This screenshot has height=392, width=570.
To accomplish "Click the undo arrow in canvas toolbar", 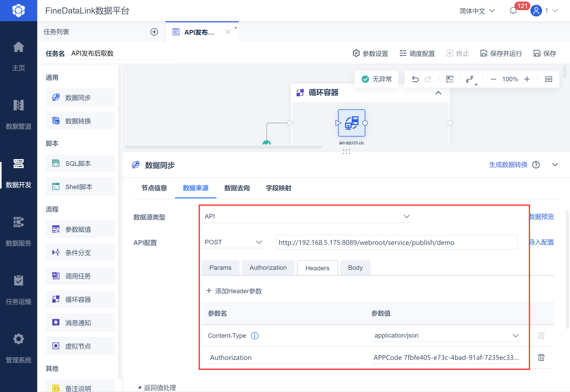I will point(415,79).
